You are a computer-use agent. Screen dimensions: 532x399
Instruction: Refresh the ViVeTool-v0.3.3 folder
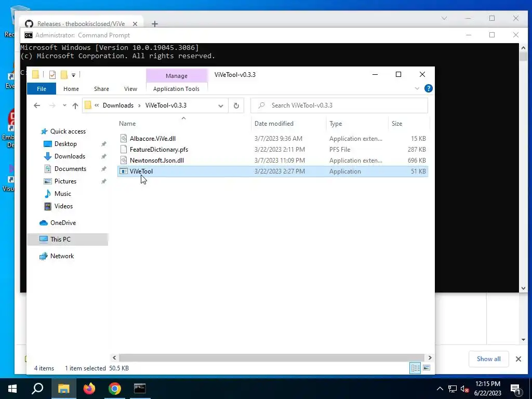pyautogui.click(x=236, y=105)
